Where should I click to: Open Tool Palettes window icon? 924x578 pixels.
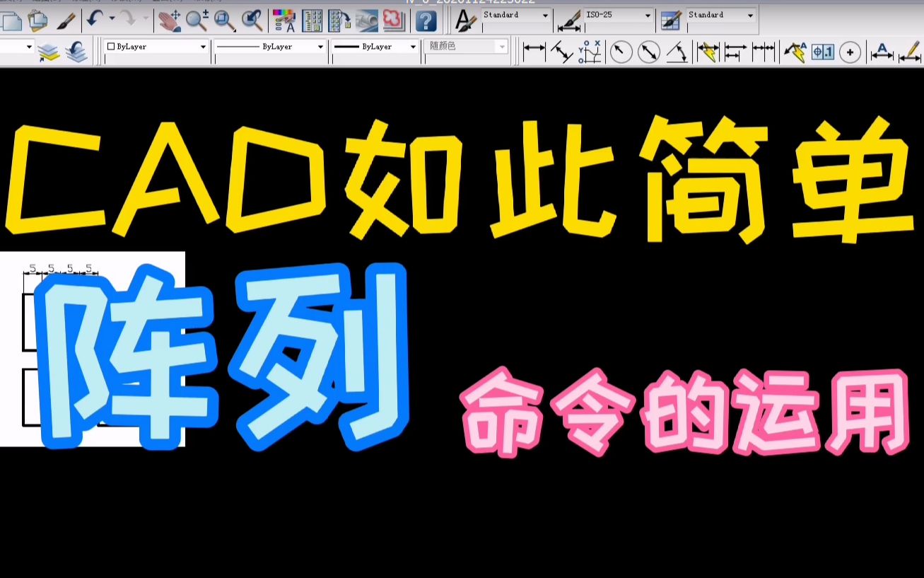339,21
